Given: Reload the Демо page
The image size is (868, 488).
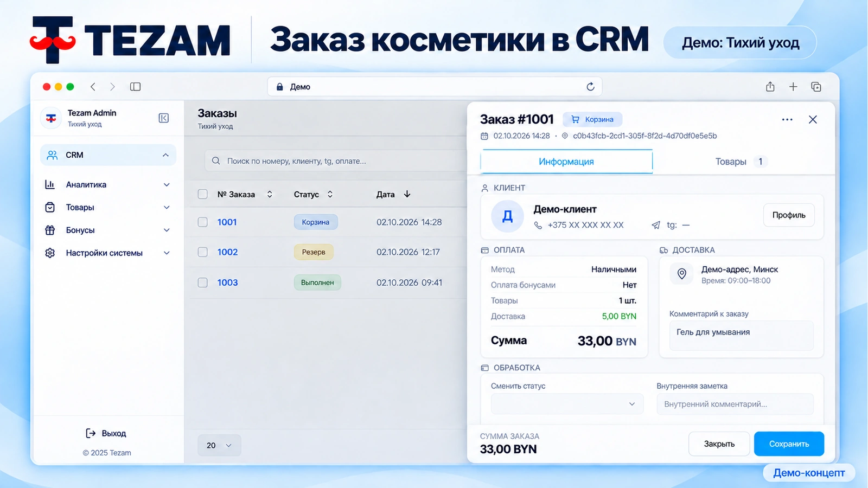Looking at the screenshot, I should click(x=590, y=87).
